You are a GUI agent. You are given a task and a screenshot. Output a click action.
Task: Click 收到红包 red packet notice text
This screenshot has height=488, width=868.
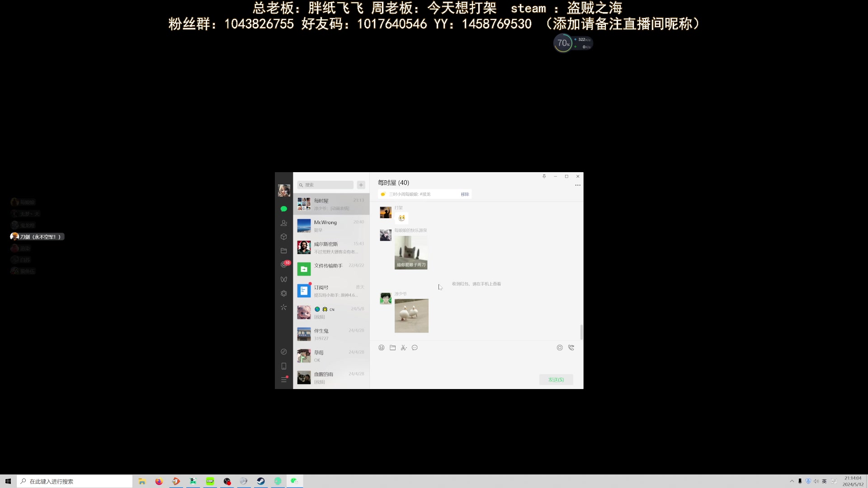pos(476,284)
